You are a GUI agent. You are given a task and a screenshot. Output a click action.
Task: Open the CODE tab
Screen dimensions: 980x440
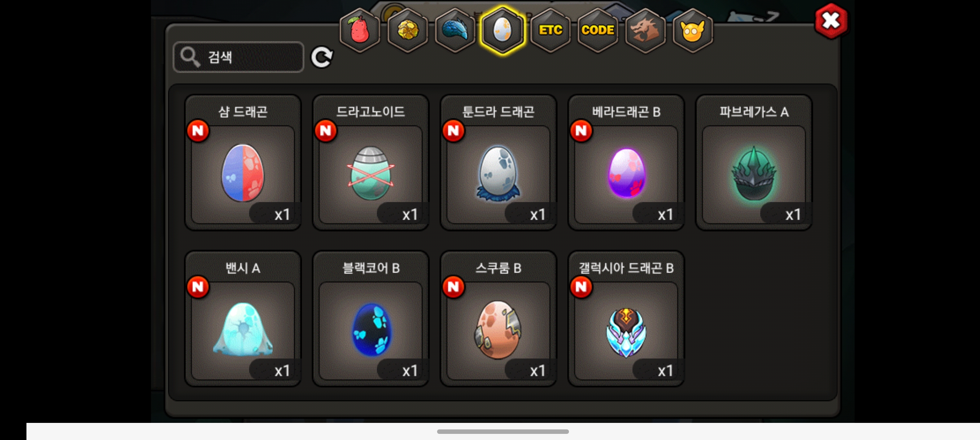click(597, 31)
